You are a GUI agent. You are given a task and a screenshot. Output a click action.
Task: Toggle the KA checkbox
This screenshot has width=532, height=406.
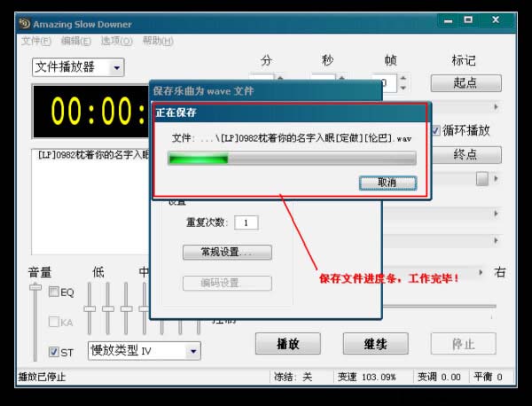54,322
